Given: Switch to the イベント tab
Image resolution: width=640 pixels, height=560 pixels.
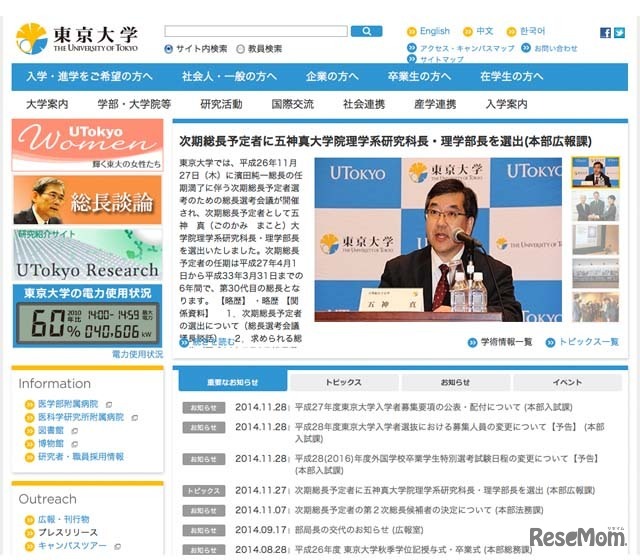Looking at the screenshot, I should tap(567, 382).
